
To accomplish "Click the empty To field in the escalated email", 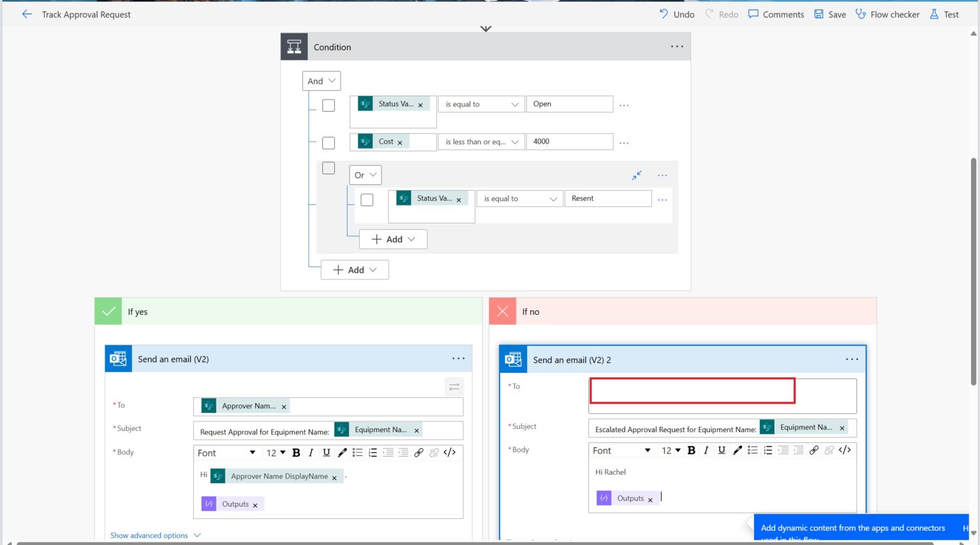I will tap(692, 391).
